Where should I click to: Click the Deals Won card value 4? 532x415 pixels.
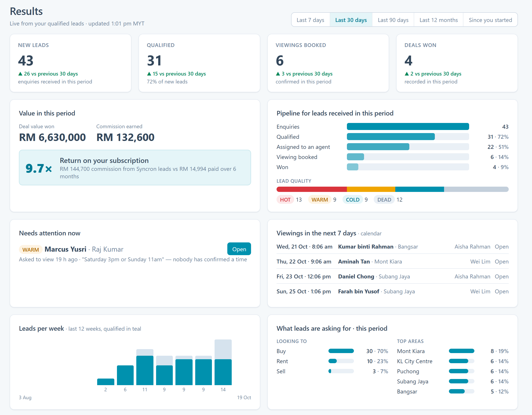click(408, 61)
